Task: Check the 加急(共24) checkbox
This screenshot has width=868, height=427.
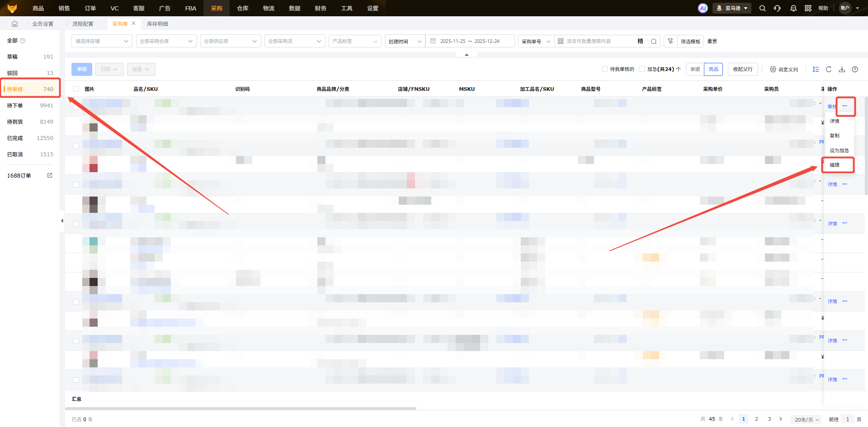Action: click(642, 69)
